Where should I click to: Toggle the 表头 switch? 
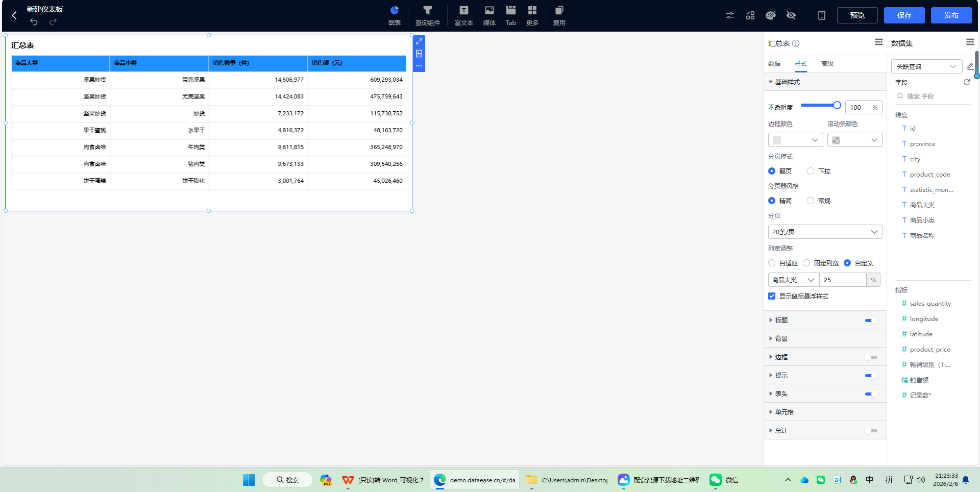tap(871, 394)
